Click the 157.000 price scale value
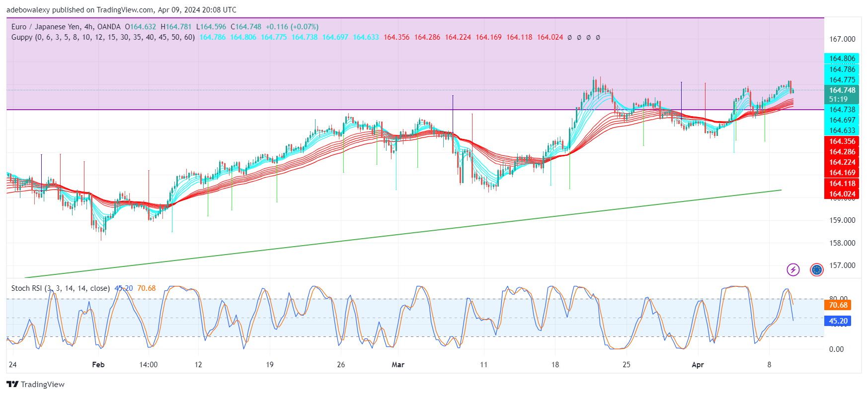This screenshot has height=395, width=868. 842,265
